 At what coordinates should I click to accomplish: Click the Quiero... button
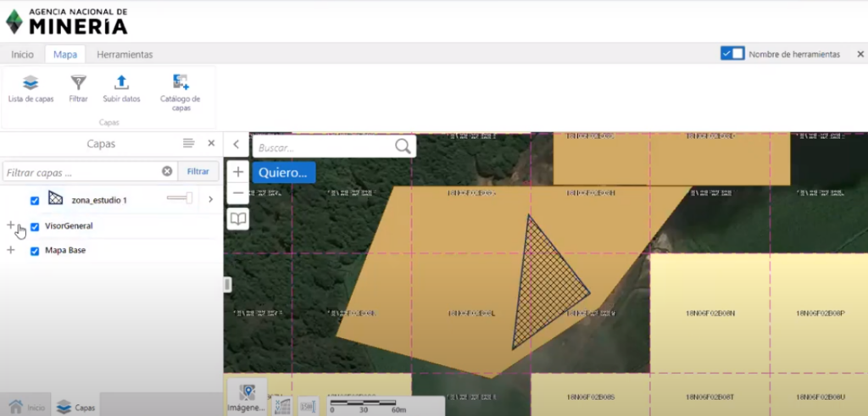pyautogui.click(x=283, y=173)
